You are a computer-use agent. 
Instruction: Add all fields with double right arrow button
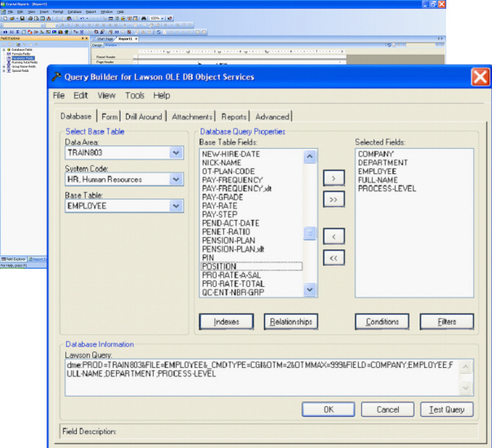pos(333,199)
